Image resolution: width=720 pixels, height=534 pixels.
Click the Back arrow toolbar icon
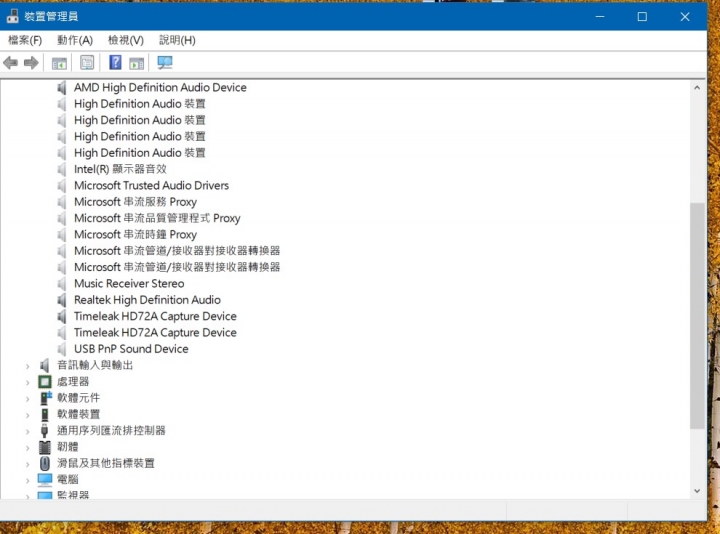coord(11,62)
